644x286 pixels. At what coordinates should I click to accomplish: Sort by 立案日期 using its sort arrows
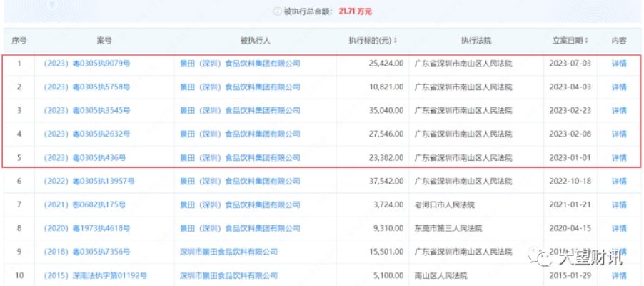(586, 41)
